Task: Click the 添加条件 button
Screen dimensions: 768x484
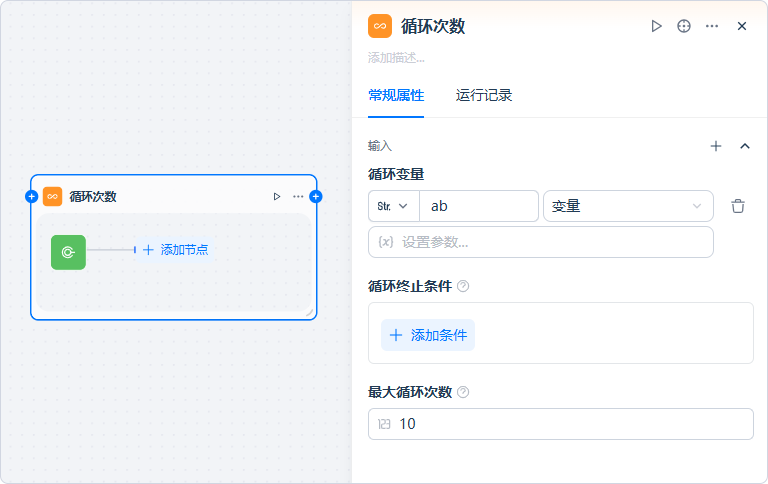Action: (x=428, y=335)
